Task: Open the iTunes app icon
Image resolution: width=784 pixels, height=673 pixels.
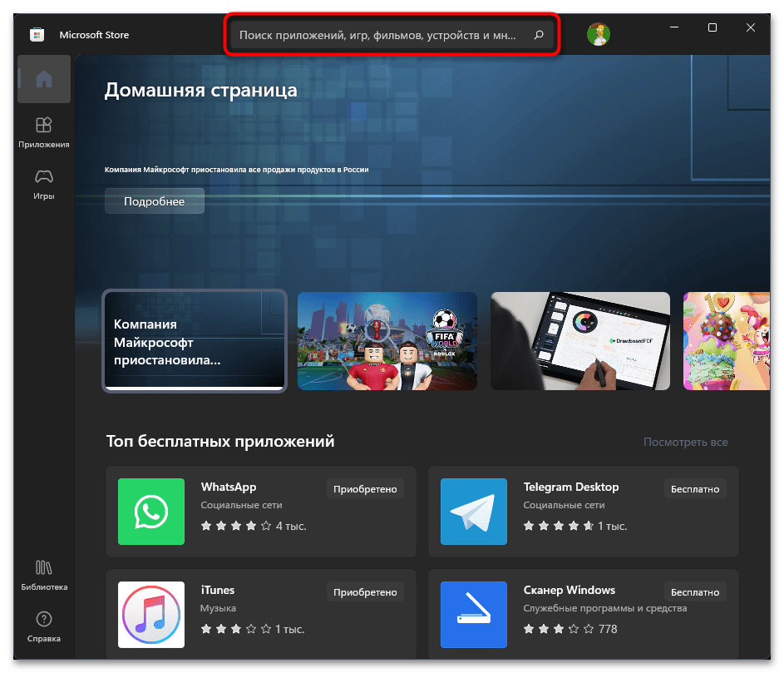Action: [151, 615]
